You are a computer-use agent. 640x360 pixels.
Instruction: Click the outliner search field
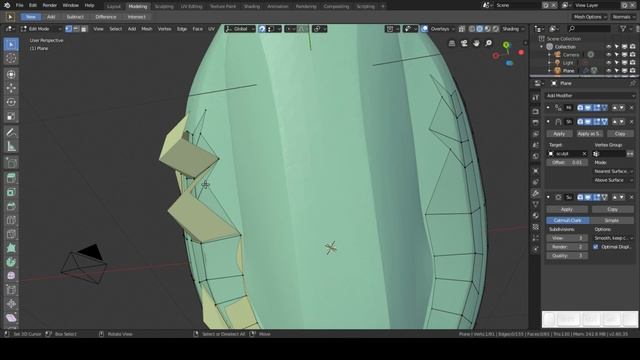590,29
